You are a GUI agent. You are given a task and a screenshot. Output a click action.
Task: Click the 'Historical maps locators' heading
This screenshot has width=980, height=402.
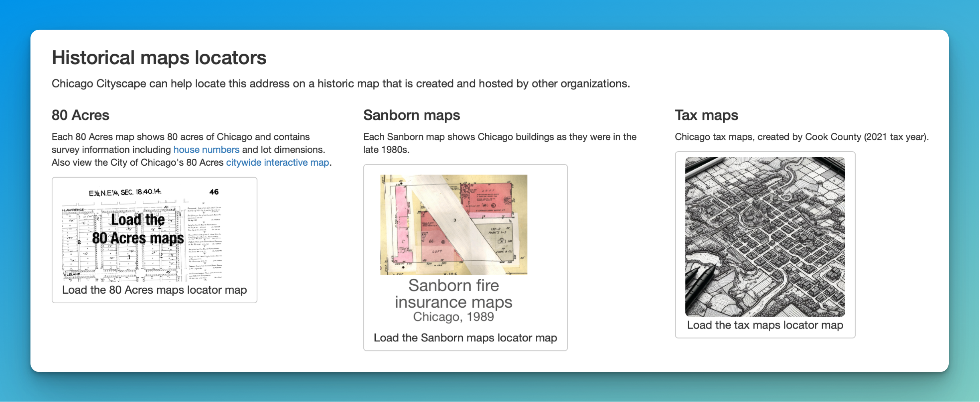(x=159, y=58)
